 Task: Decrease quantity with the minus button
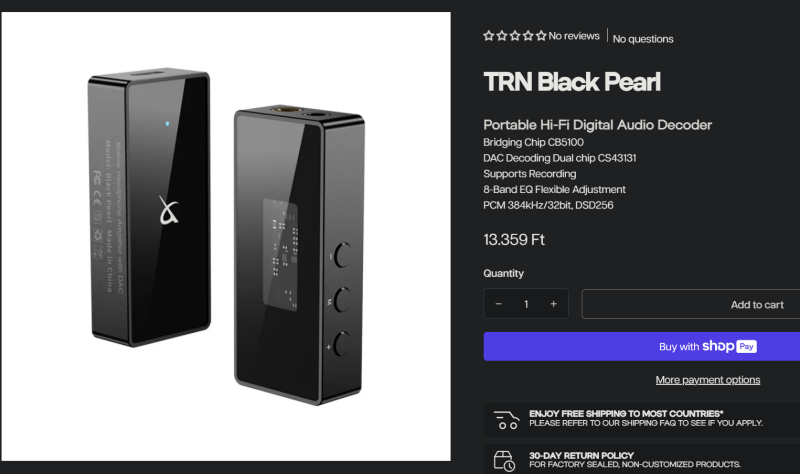[x=498, y=304]
